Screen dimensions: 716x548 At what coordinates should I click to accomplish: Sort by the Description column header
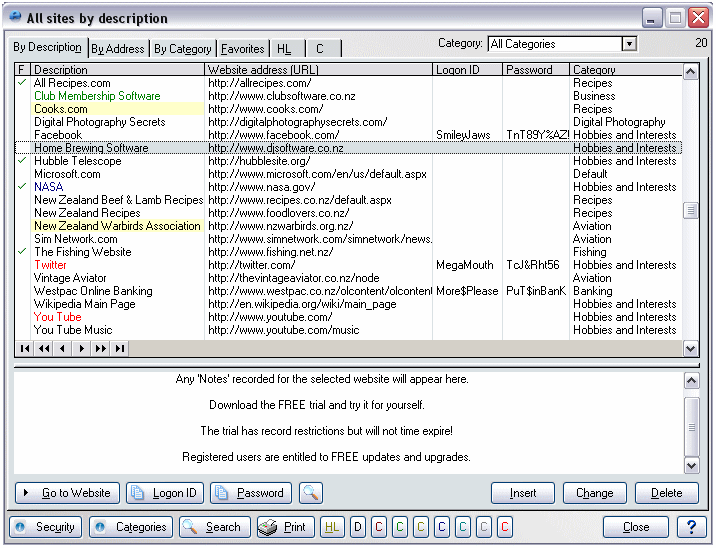tap(117, 69)
